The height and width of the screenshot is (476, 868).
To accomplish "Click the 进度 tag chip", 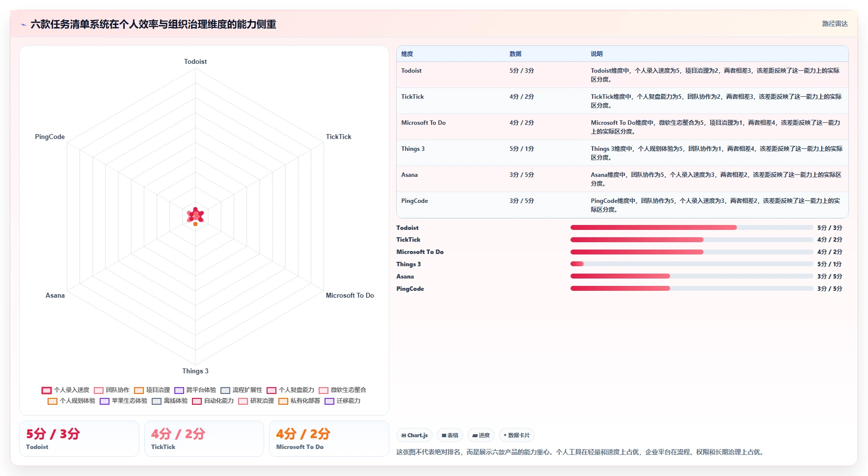I will point(481,435).
